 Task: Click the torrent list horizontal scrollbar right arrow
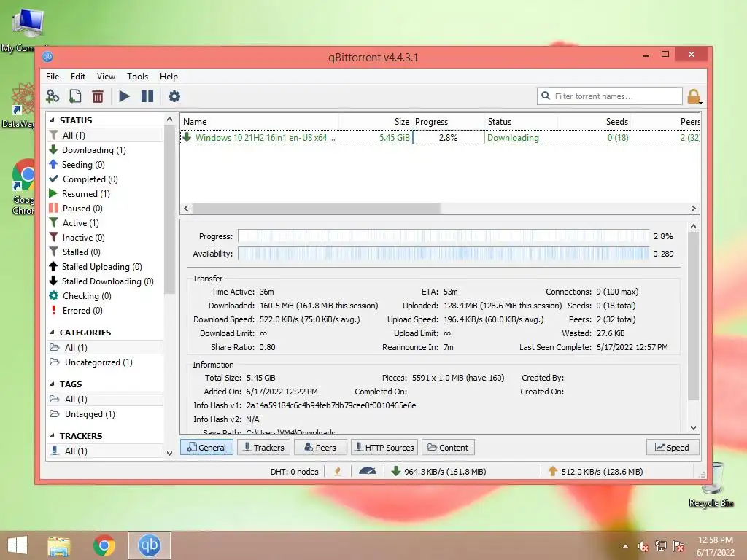693,208
